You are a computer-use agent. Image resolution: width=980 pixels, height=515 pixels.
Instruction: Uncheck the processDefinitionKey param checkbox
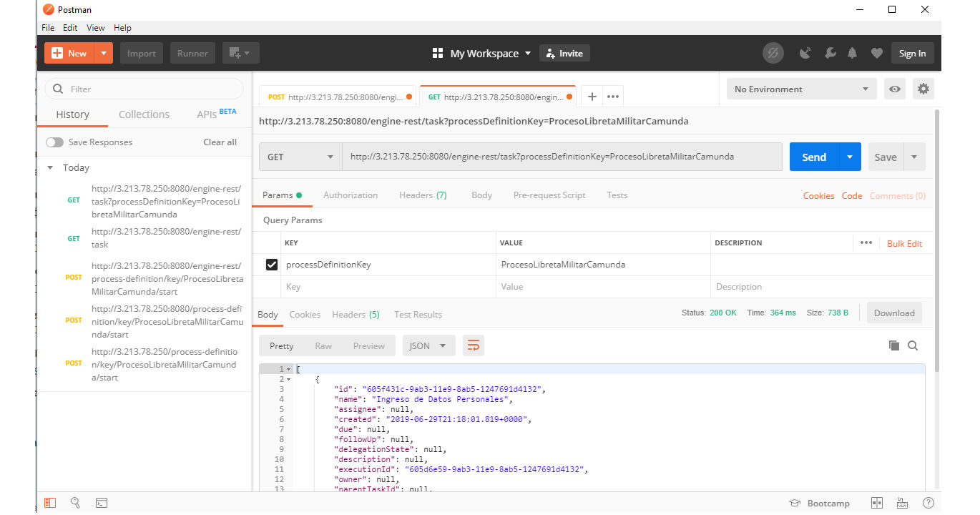coord(271,265)
